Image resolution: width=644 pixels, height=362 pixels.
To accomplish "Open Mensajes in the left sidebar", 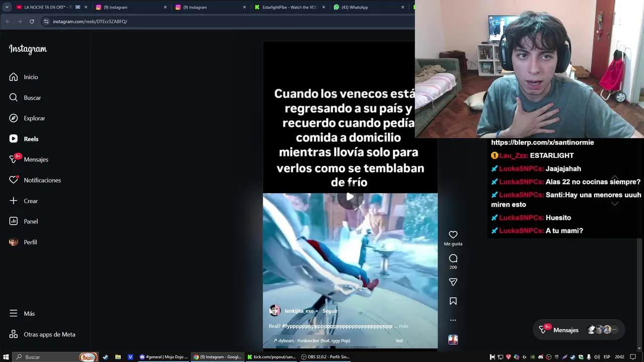I will click(29, 159).
